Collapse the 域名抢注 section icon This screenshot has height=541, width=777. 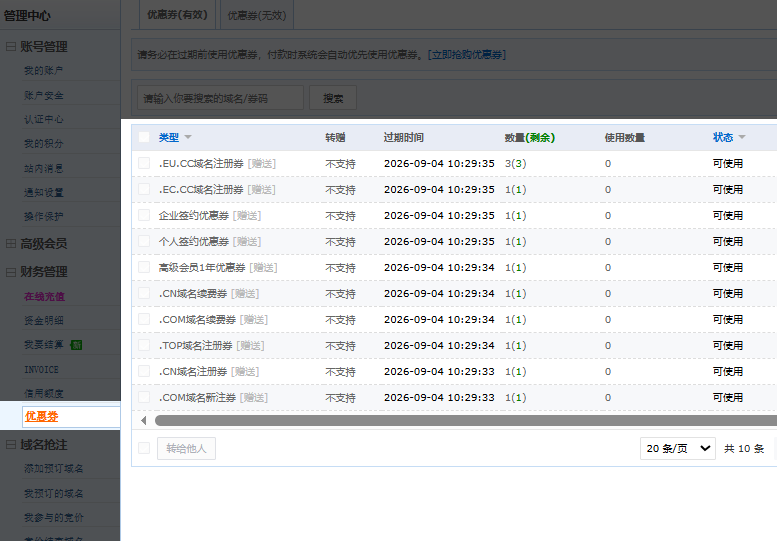[11, 444]
